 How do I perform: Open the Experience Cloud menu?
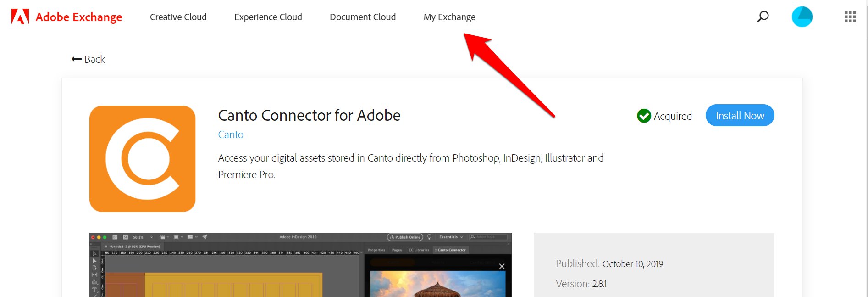coord(268,17)
